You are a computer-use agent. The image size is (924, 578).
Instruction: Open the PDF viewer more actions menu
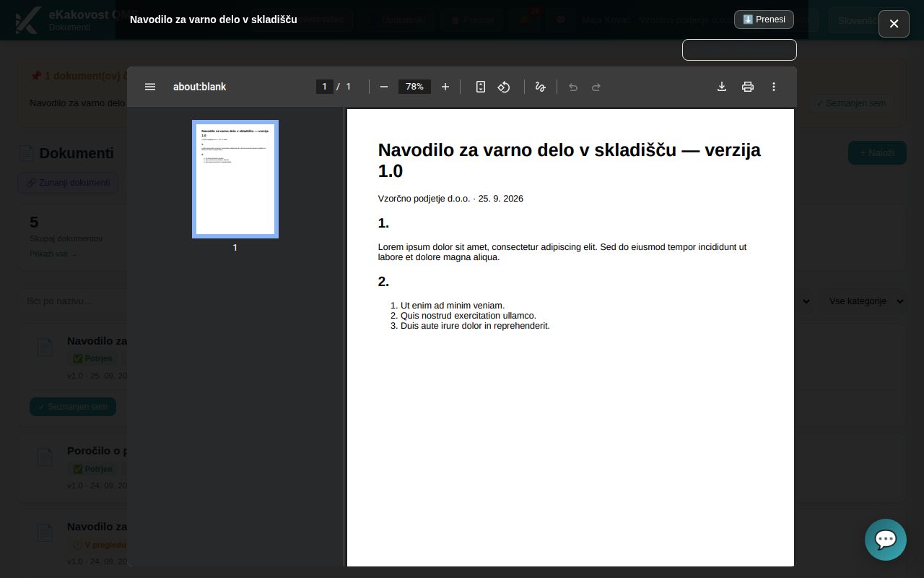pyautogui.click(x=774, y=87)
